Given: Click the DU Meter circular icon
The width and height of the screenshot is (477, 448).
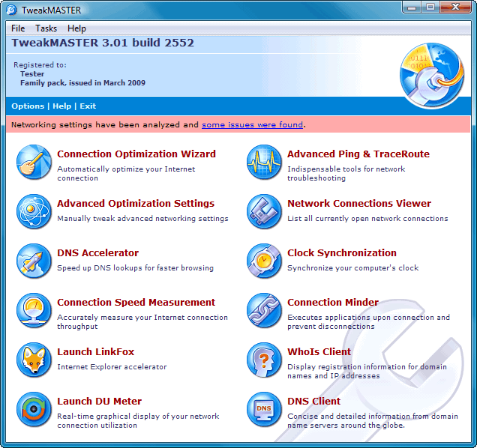Looking at the screenshot, I should coord(34,410).
